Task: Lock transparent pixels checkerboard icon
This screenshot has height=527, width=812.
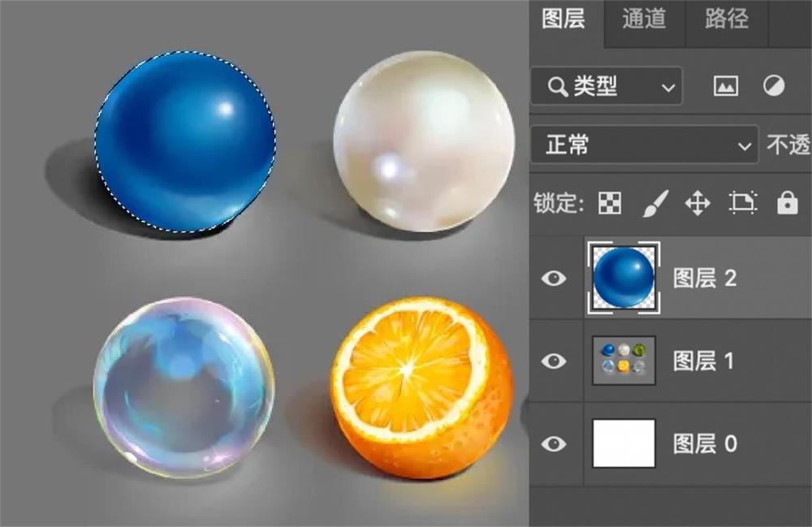Action: point(610,203)
